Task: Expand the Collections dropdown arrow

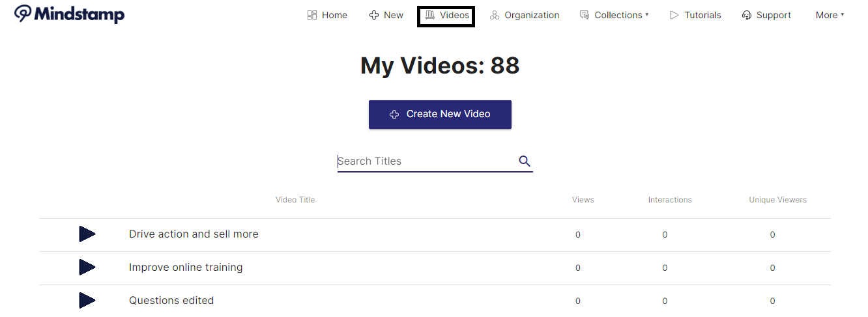Action: pos(647,15)
